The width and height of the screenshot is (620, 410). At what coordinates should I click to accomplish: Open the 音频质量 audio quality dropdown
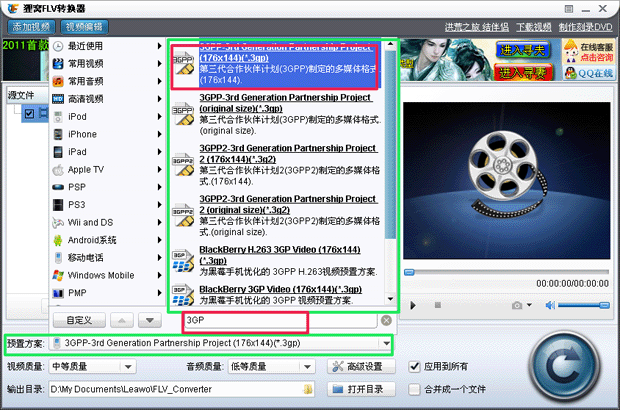307,367
